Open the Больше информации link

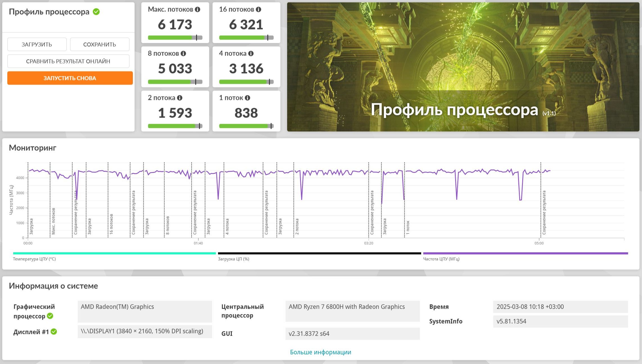coord(321,352)
